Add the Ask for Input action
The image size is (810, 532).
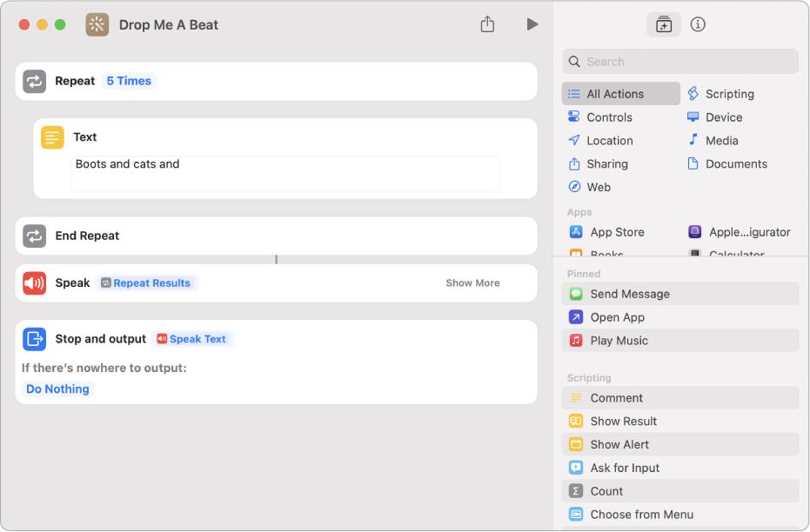pos(680,468)
